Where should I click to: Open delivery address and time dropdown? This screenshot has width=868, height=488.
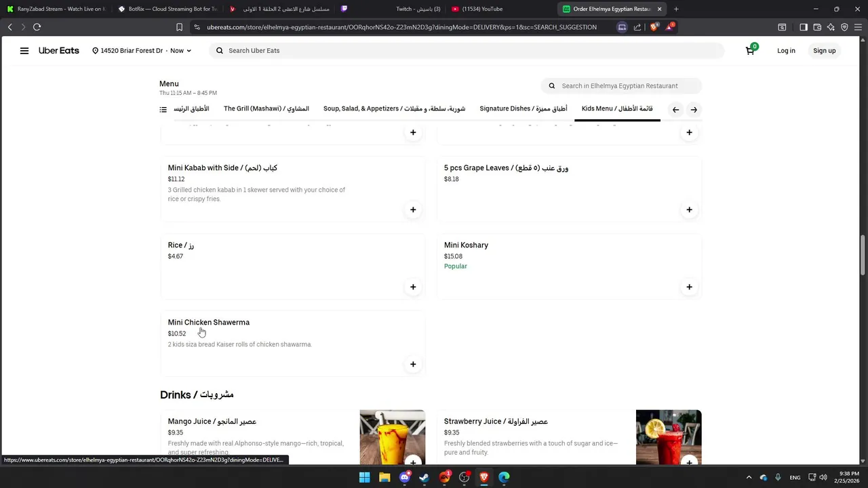(142, 51)
